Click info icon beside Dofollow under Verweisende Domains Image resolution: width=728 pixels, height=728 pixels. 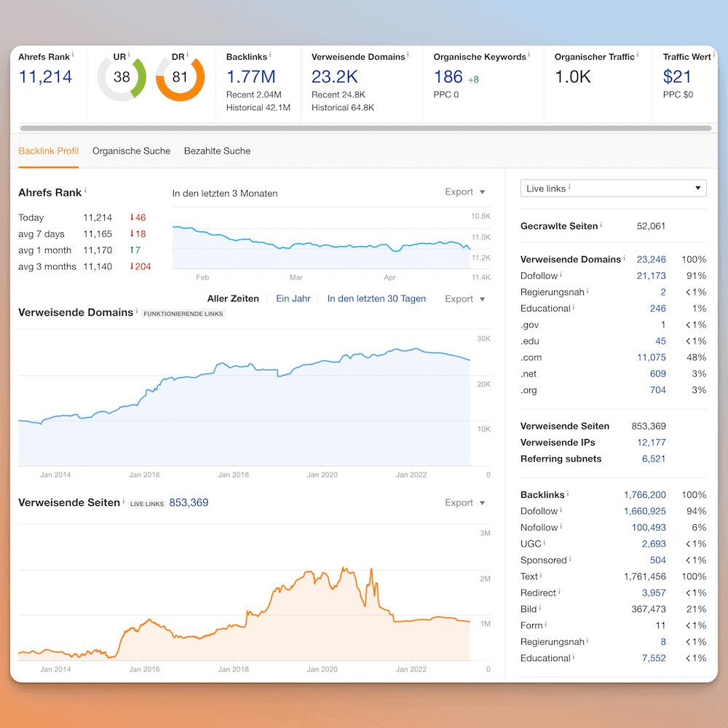[561, 274]
